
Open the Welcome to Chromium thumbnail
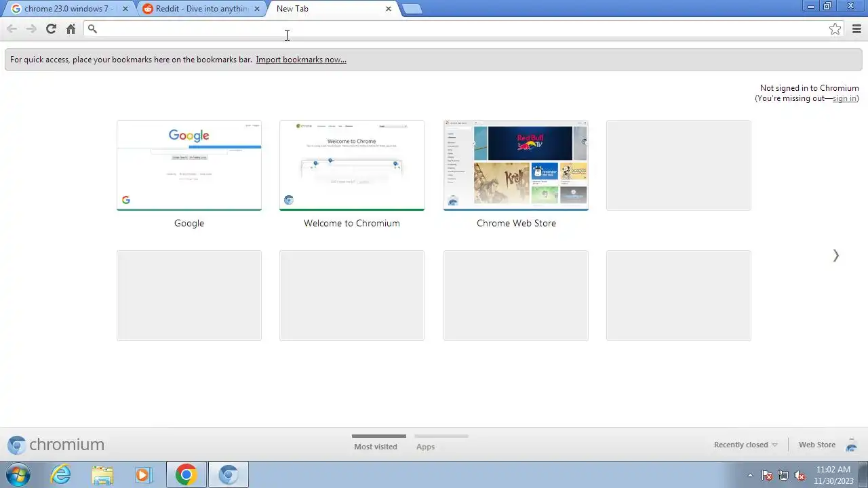(352, 165)
